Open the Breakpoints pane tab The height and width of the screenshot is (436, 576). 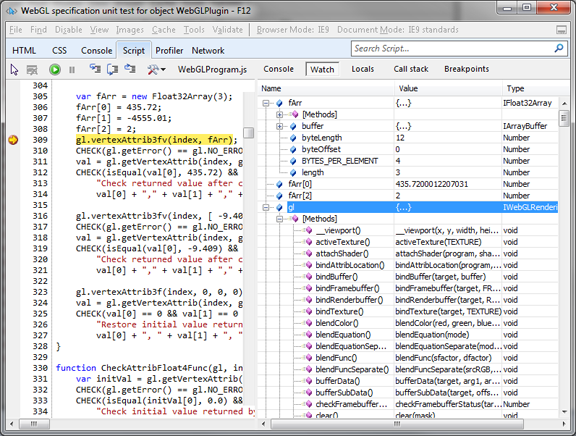[467, 69]
